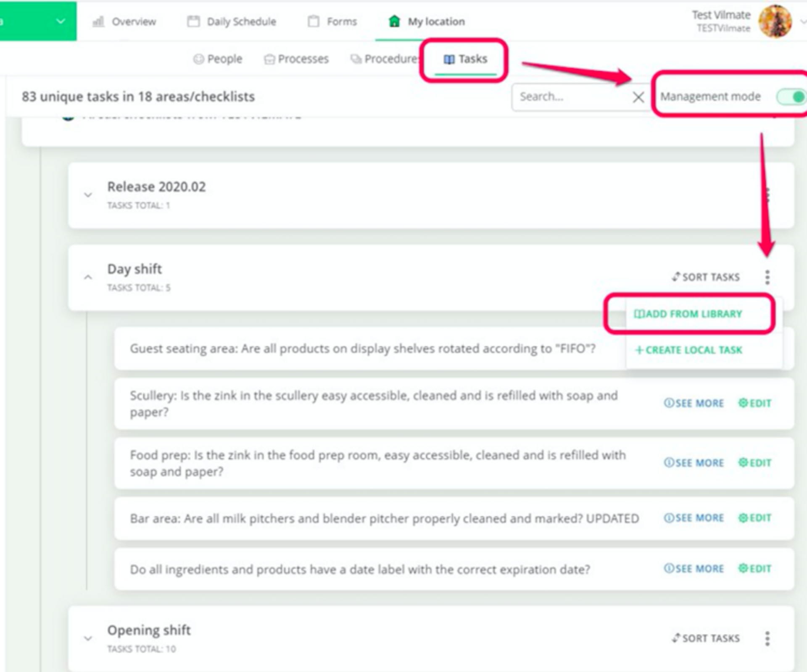The width and height of the screenshot is (807, 672).
Task: See more info on Food prep task
Action: [694, 463]
